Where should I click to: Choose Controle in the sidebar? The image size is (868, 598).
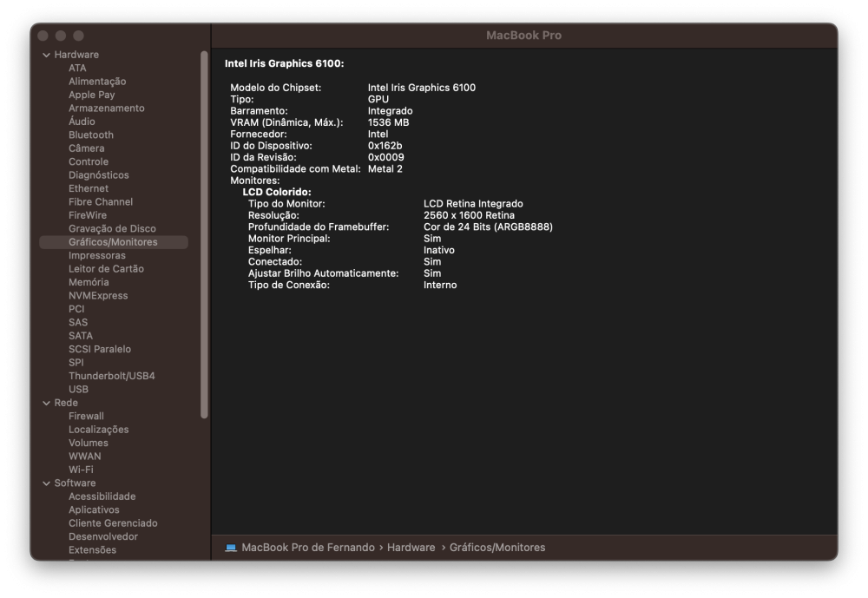[x=89, y=161]
